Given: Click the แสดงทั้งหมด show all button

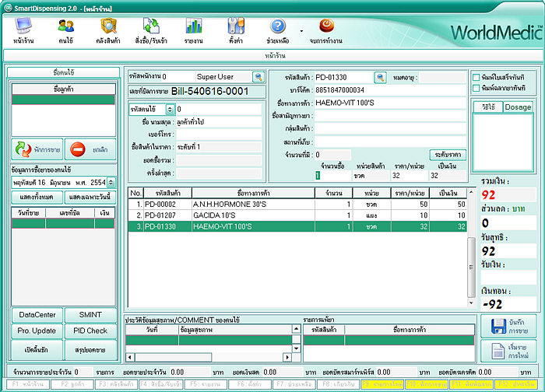Looking at the screenshot, I should click(37, 197).
